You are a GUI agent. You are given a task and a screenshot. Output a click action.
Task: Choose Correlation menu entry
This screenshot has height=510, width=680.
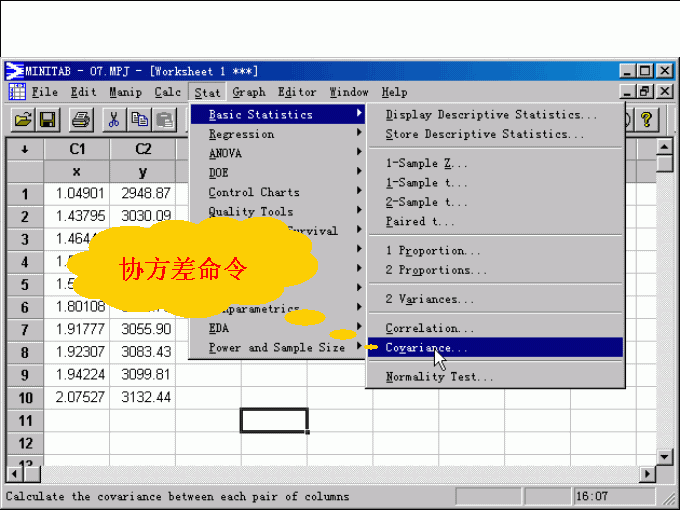coord(429,328)
